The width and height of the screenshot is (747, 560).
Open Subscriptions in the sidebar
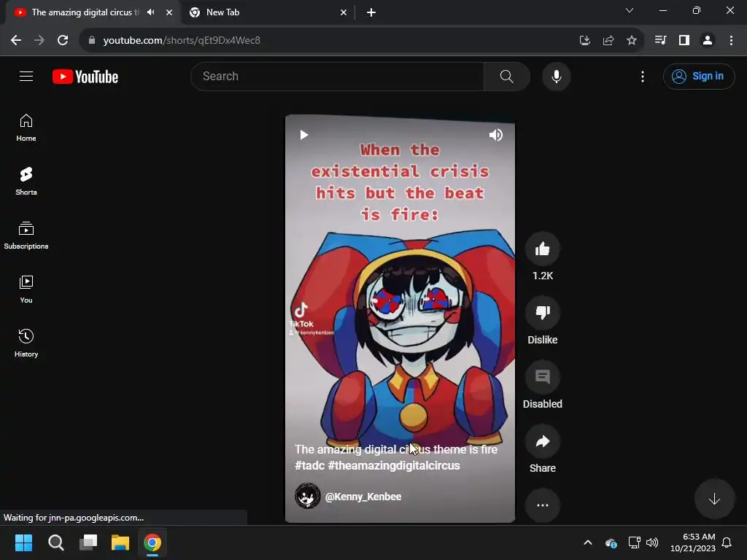point(26,236)
